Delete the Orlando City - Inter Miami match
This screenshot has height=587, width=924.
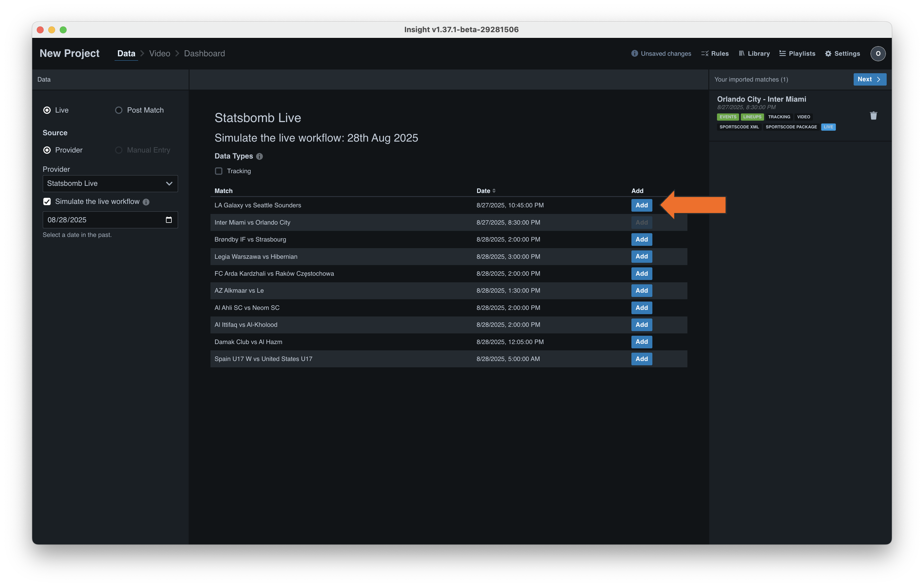pyautogui.click(x=873, y=115)
